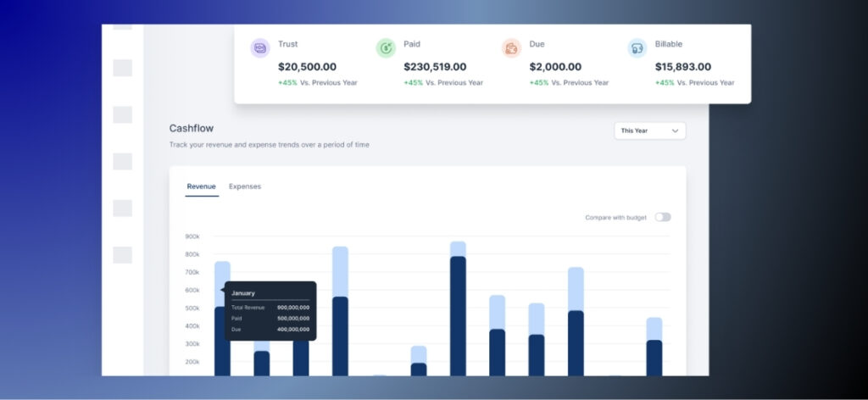Switch to the Revenue tab
Image resolution: width=868 pixels, height=400 pixels.
202,186
